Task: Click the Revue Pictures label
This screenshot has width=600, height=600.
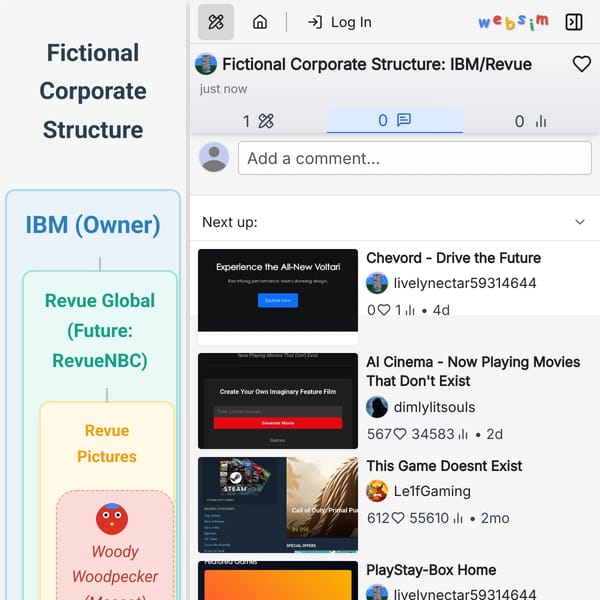Action: coord(107,443)
